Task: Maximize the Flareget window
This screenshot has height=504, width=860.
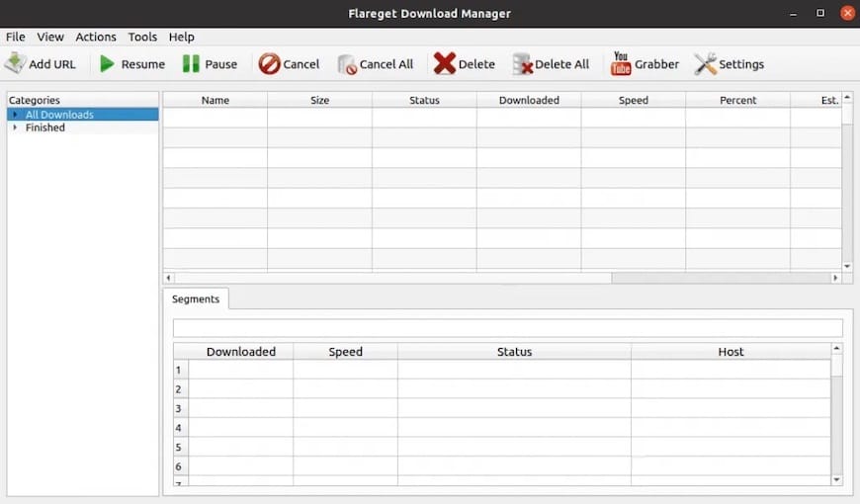Action: click(x=820, y=13)
